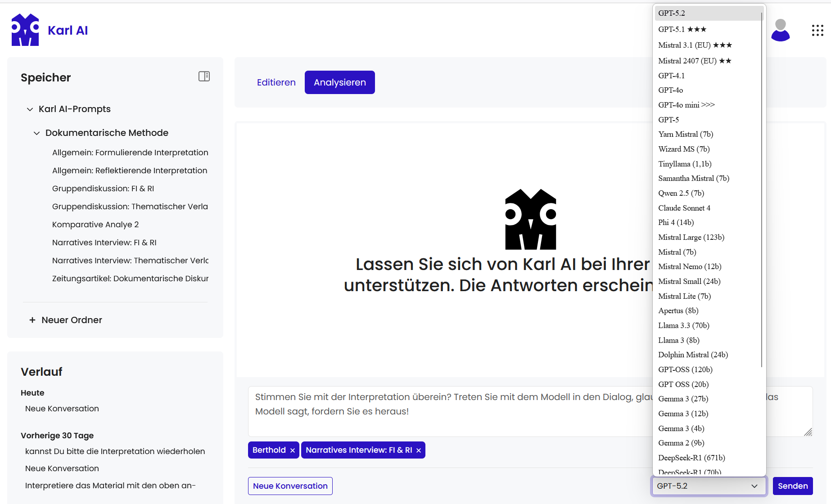Open 'kannst Du bitte die Interpretation wiederholen' conversation

coord(115,451)
